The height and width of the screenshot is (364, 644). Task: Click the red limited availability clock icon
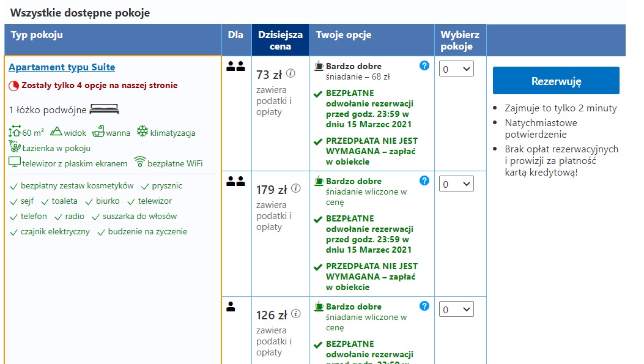14,86
